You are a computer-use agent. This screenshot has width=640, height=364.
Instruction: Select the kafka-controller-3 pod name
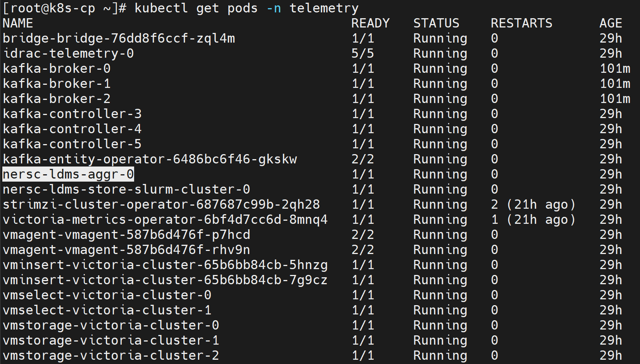[72, 114]
